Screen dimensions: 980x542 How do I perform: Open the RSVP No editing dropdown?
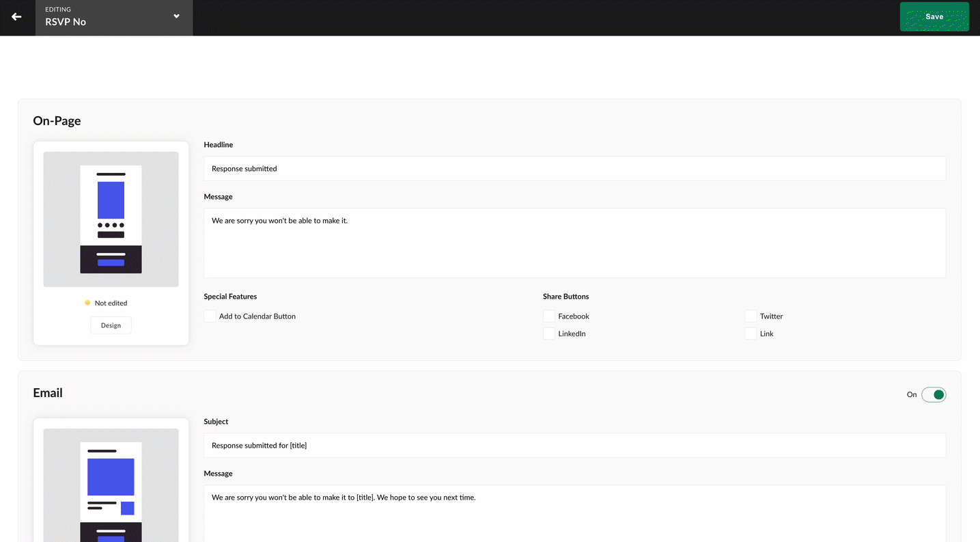pyautogui.click(x=114, y=18)
